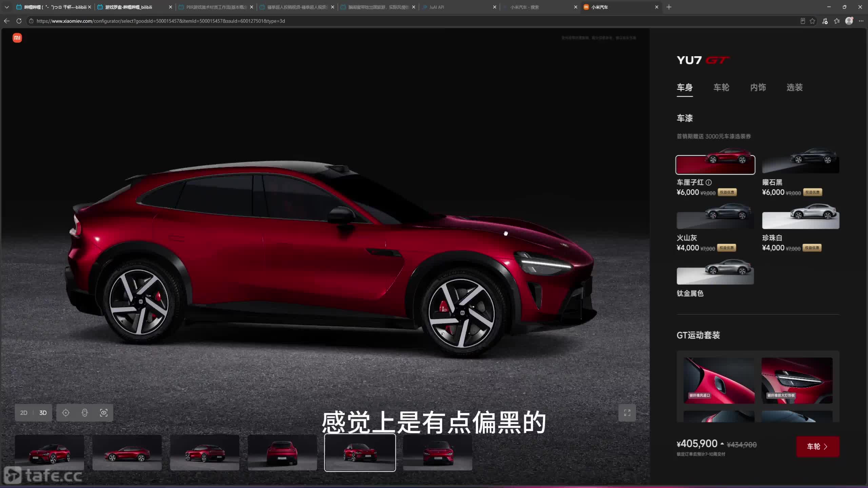Open the 碳纤维前大灯饰板 package image
The height and width of the screenshot is (488, 868).
coord(797,380)
